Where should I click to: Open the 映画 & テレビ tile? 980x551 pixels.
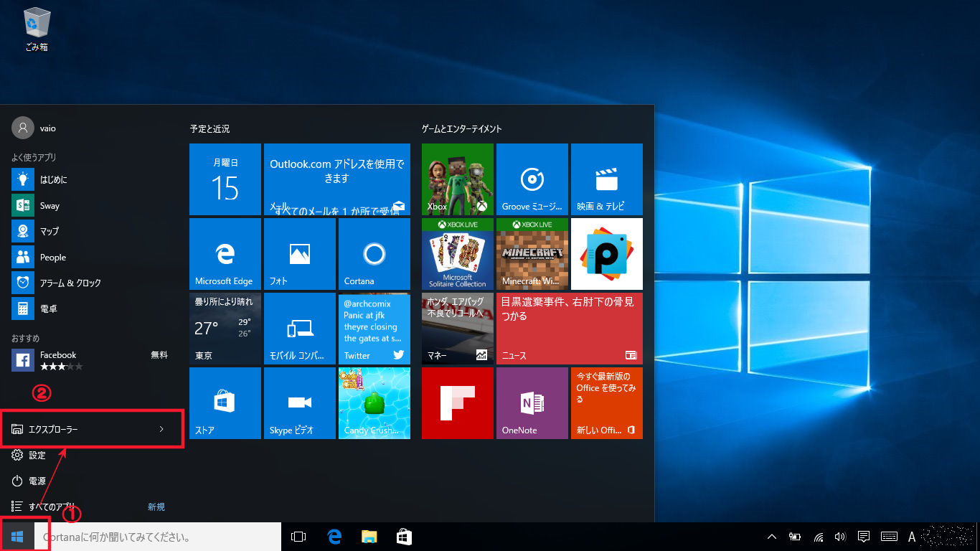tap(607, 179)
